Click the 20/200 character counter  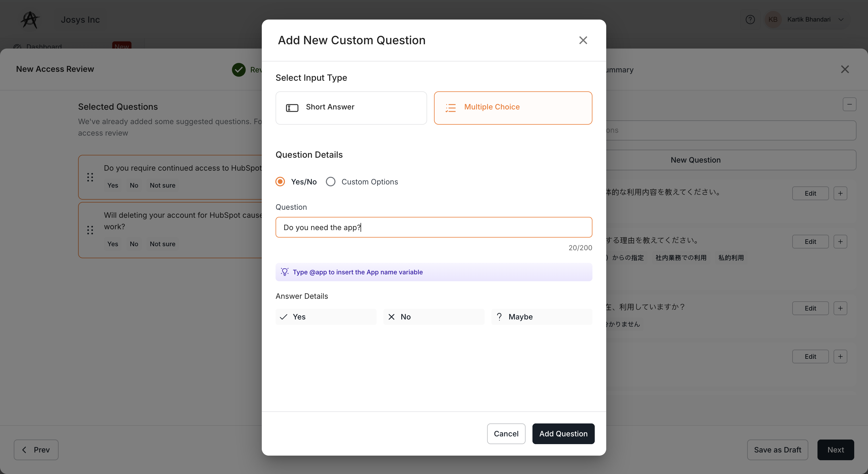[x=580, y=248]
